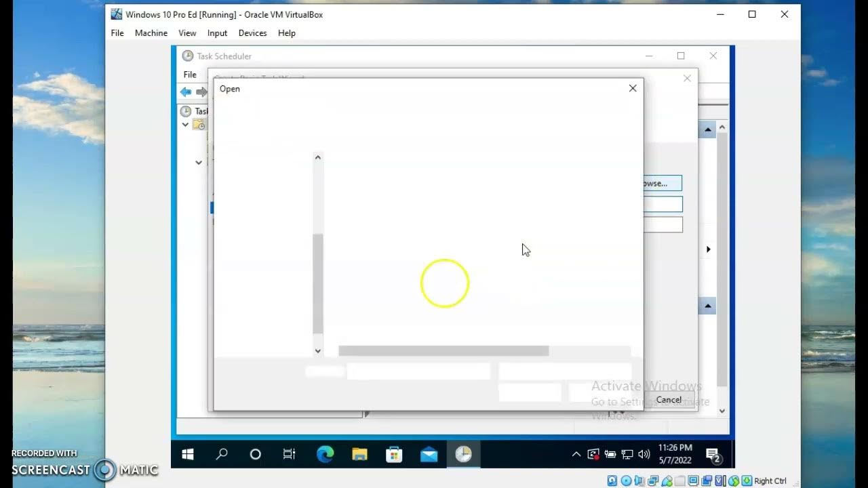Image resolution: width=868 pixels, height=488 pixels.
Task: Open the Mail app from the taskbar
Action: (x=429, y=454)
